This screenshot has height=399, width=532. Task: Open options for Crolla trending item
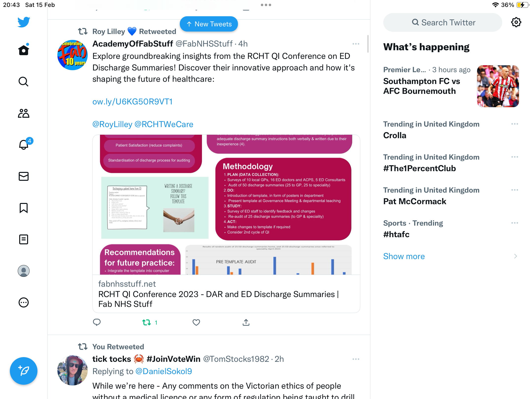[515, 124]
